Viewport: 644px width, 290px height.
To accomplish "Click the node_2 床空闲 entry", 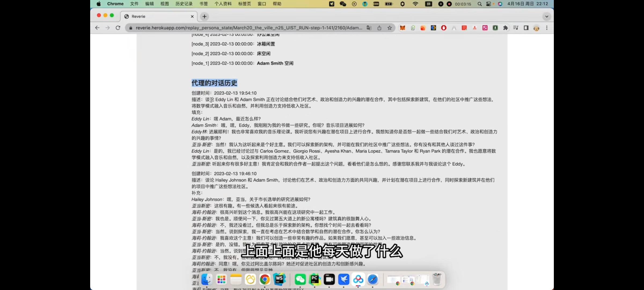I will 231,53.
